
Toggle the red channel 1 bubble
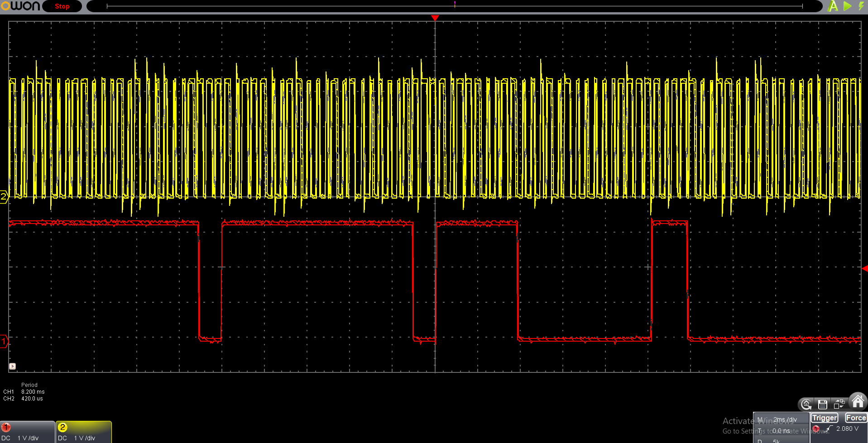point(6,427)
